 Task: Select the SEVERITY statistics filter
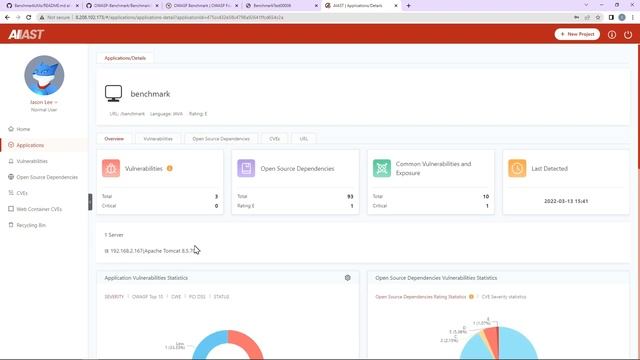[x=114, y=297]
